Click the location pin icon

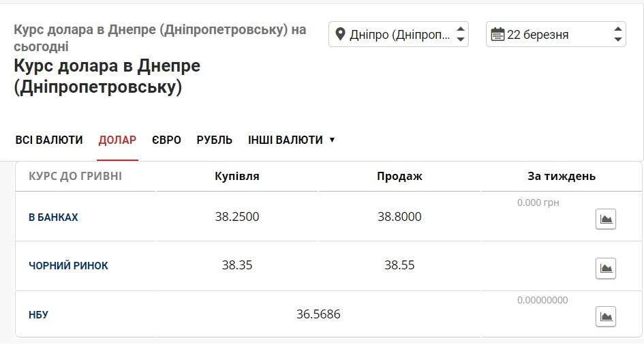point(340,34)
